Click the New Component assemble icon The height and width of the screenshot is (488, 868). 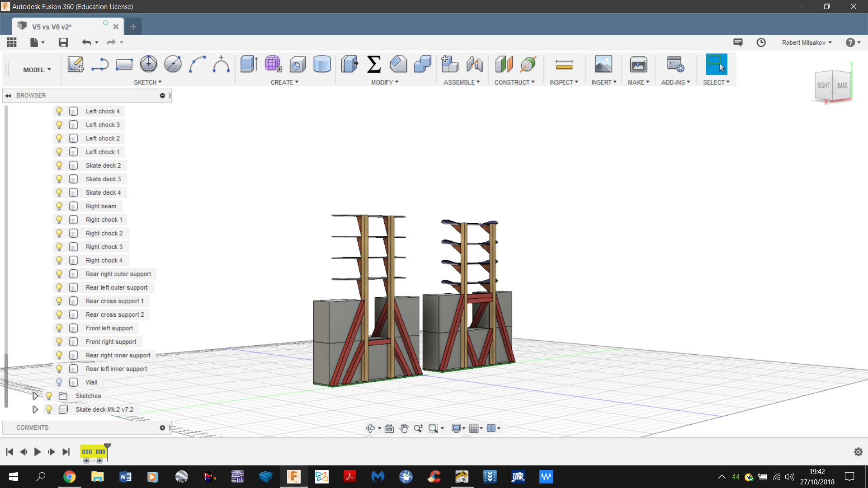pos(450,64)
